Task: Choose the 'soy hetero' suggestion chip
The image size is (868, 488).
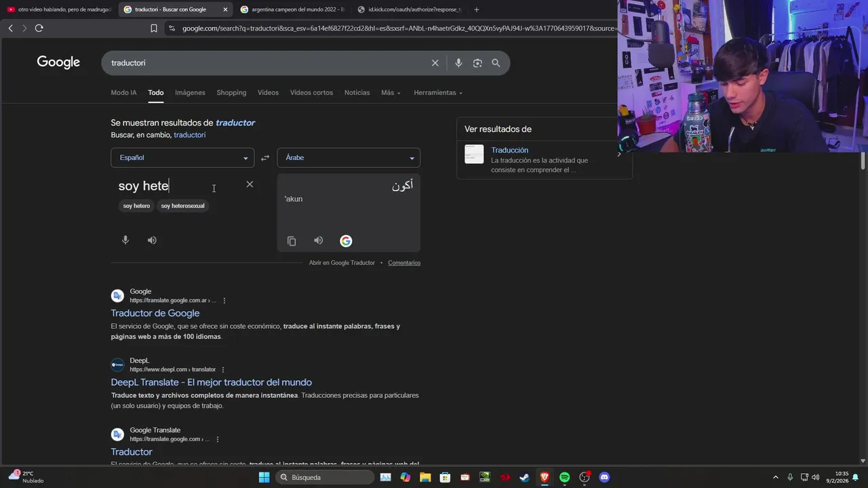Action: (136, 206)
